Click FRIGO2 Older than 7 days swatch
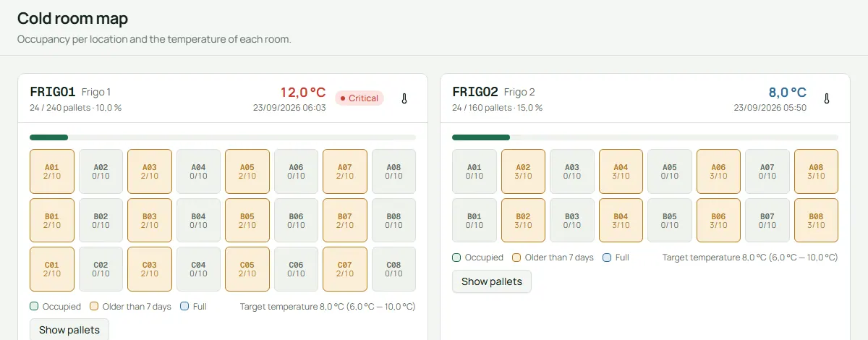Screen dimensions: 868x340 tap(516, 258)
